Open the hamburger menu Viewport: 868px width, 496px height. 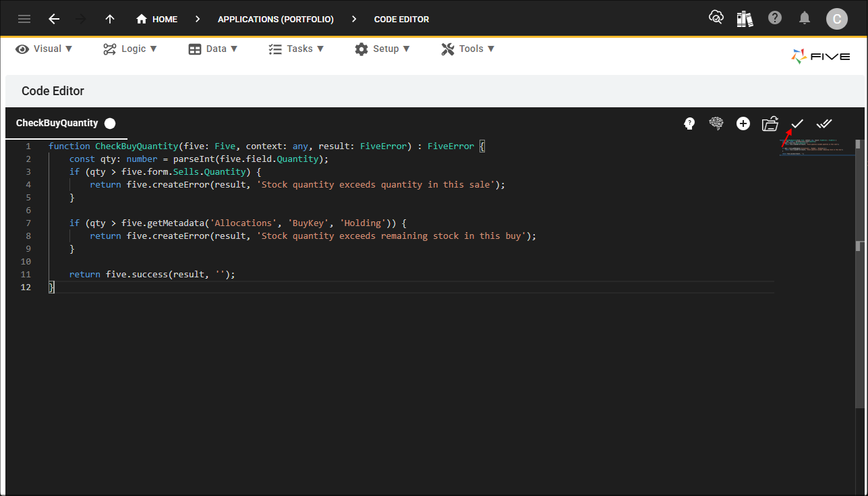24,19
